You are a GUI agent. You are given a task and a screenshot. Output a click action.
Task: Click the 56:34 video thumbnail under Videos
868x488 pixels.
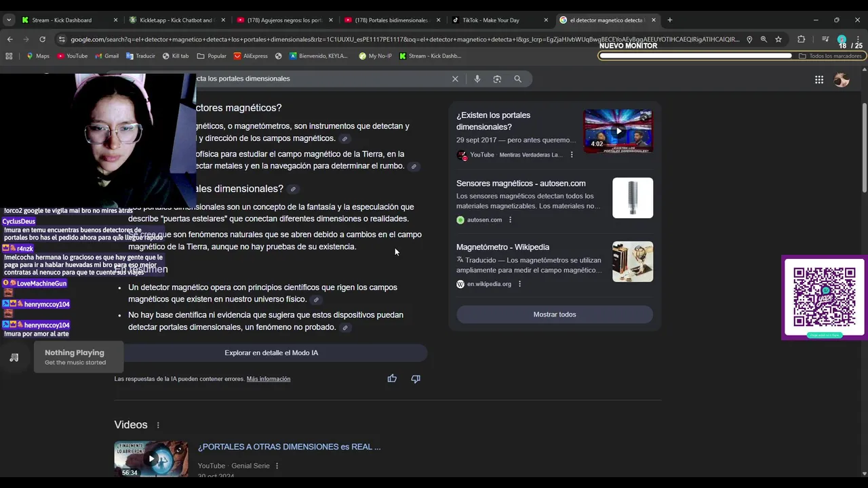pyautogui.click(x=151, y=459)
